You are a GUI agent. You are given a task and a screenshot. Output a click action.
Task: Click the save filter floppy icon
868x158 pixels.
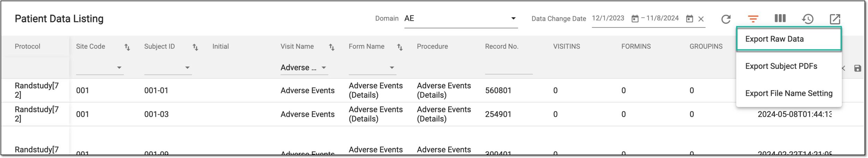pyautogui.click(x=858, y=68)
